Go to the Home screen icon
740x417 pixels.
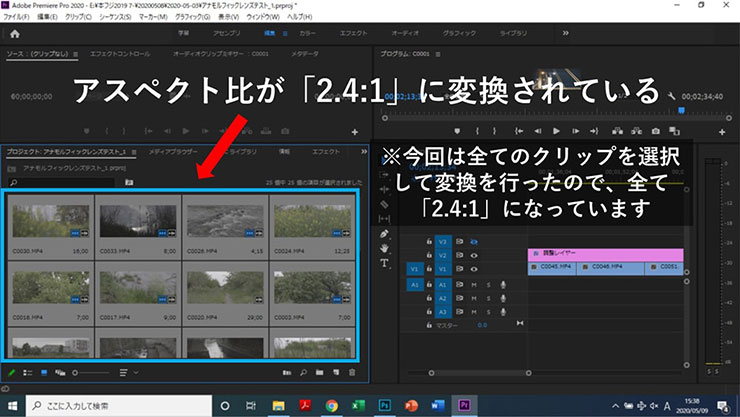tap(15, 34)
